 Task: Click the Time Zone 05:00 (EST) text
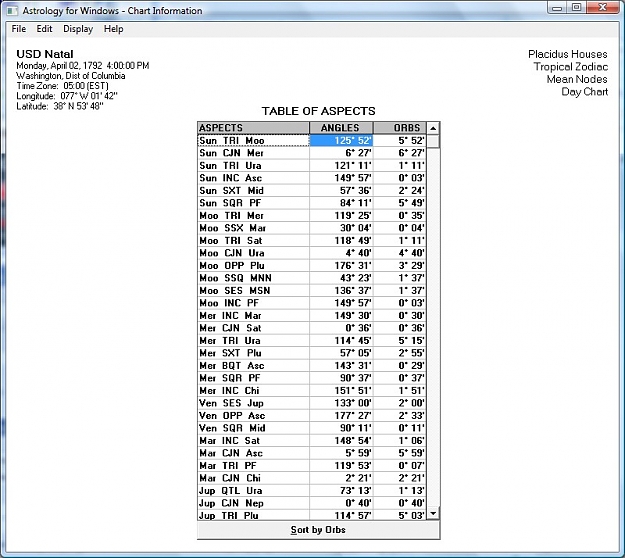62,86
